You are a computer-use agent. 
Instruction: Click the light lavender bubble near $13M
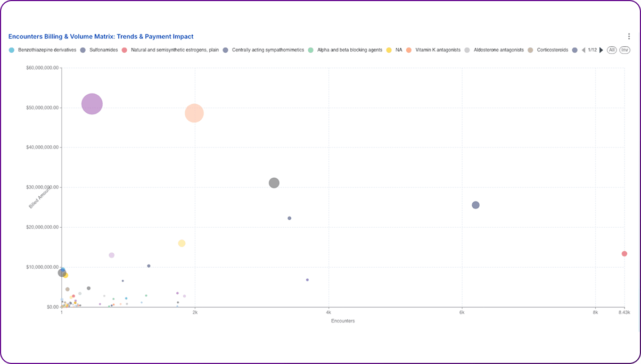[x=112, y=255]
